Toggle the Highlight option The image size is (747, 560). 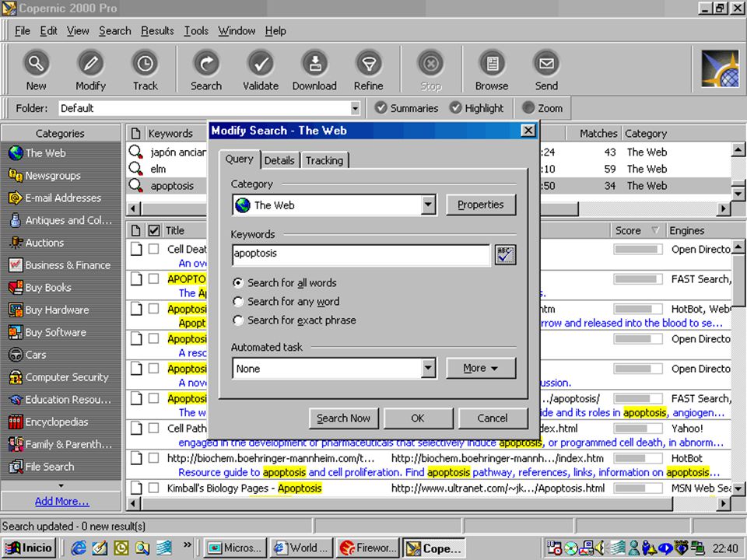(476, 108)
